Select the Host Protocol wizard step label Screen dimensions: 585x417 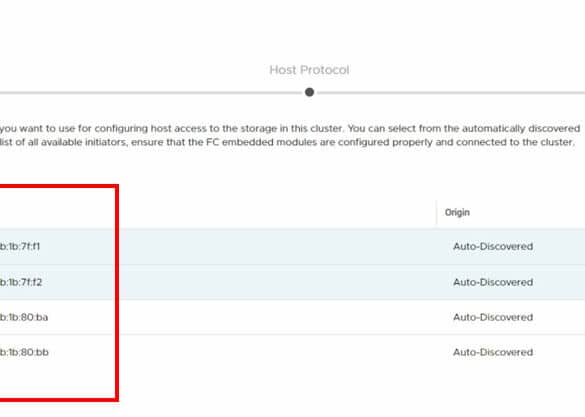(309, 70)
